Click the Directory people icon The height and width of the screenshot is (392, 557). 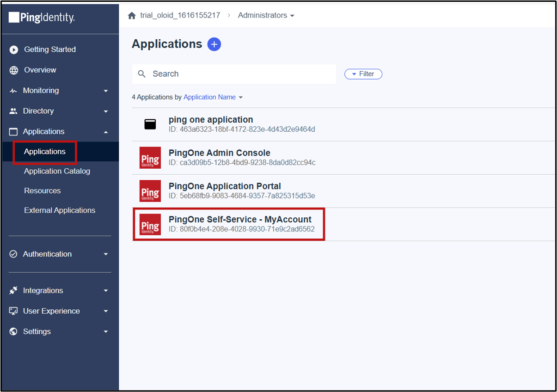(x=13, y=111)
